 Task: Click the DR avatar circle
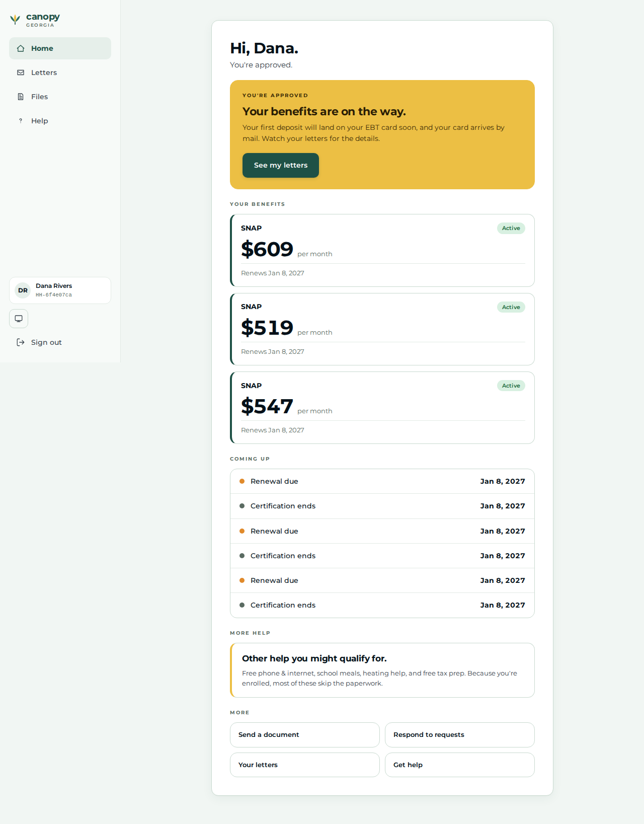(x=23, y=290)
